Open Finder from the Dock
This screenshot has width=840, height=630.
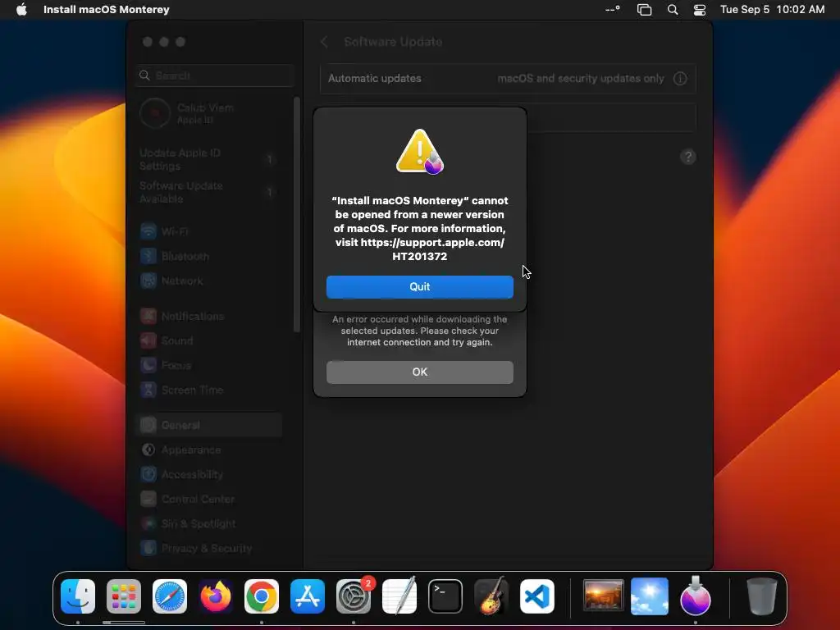78,596
